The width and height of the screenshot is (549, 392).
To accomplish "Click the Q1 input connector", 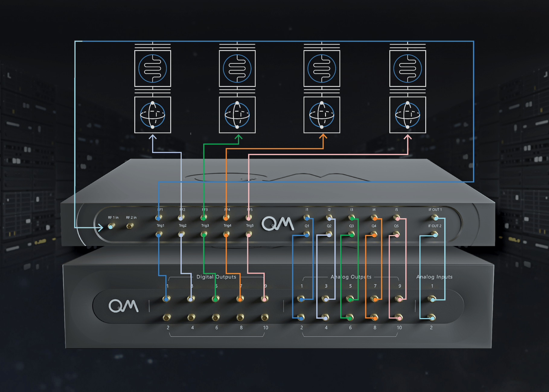I will click(307, 234).
